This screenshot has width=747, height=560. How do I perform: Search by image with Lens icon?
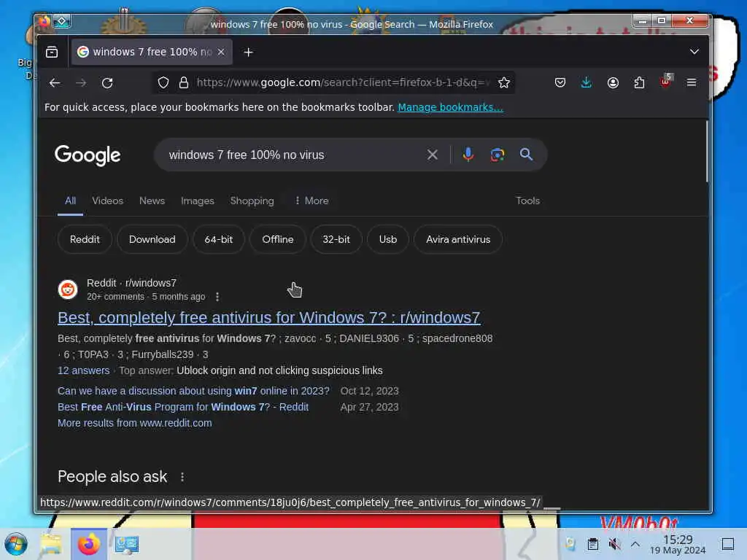[498, 155]
